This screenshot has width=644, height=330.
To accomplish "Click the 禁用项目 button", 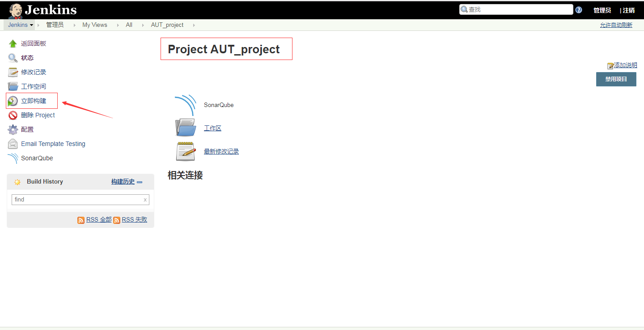I will [x=616, y=79].
